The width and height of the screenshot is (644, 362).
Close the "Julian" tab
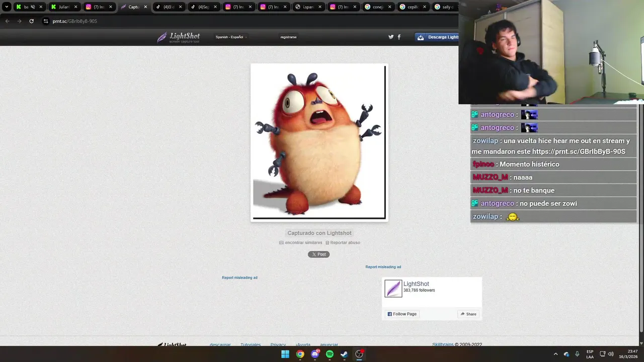75,7
